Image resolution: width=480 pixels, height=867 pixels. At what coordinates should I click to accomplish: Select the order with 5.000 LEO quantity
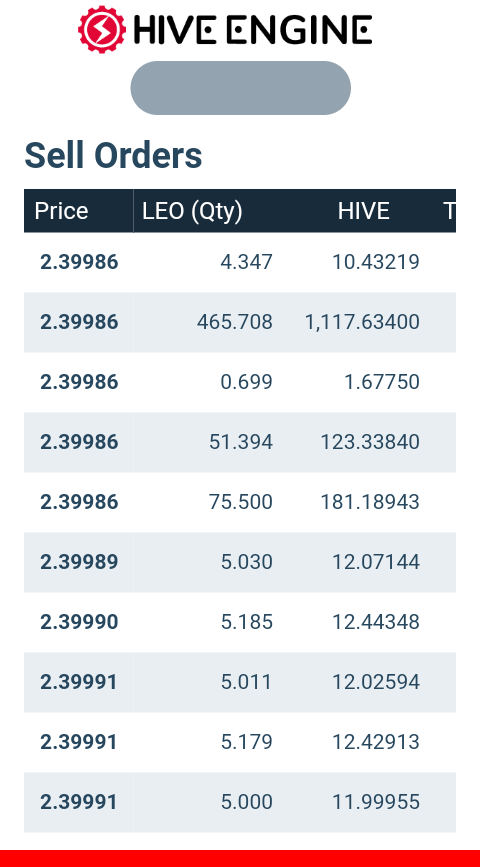click(240, 802)
